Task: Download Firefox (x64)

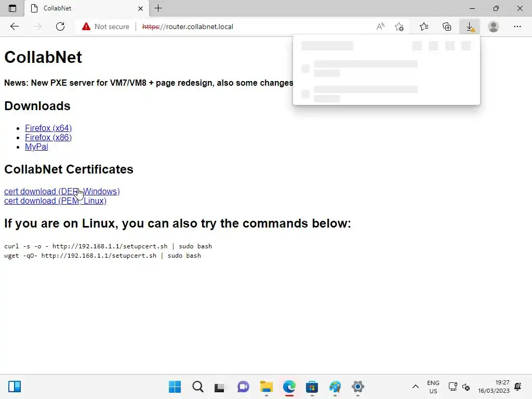Action: [x=48, y=128]
